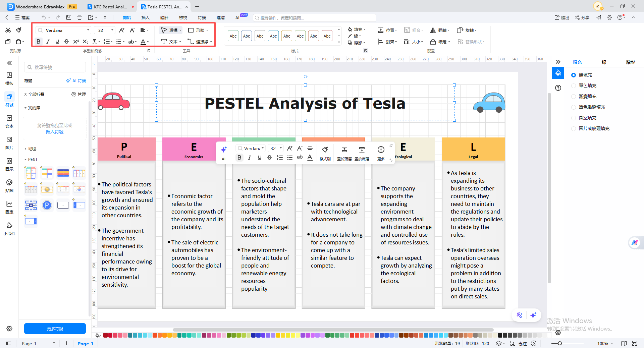Open the 檢視 View ribbon tab
The height and width of the screenshot is (348, 644).
click(183, 18)
